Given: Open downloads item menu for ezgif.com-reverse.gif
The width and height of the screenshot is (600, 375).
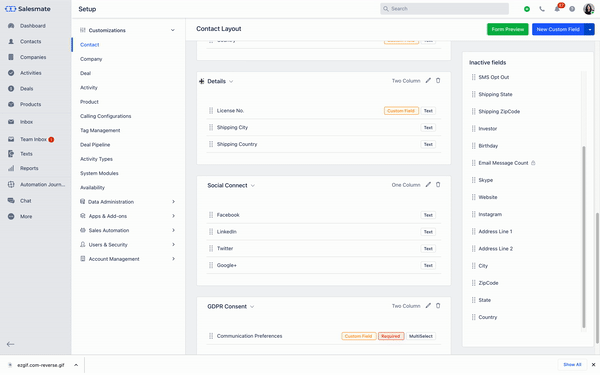Looking at the screenshot, I should pyautogui.click(x=76, y=365).
